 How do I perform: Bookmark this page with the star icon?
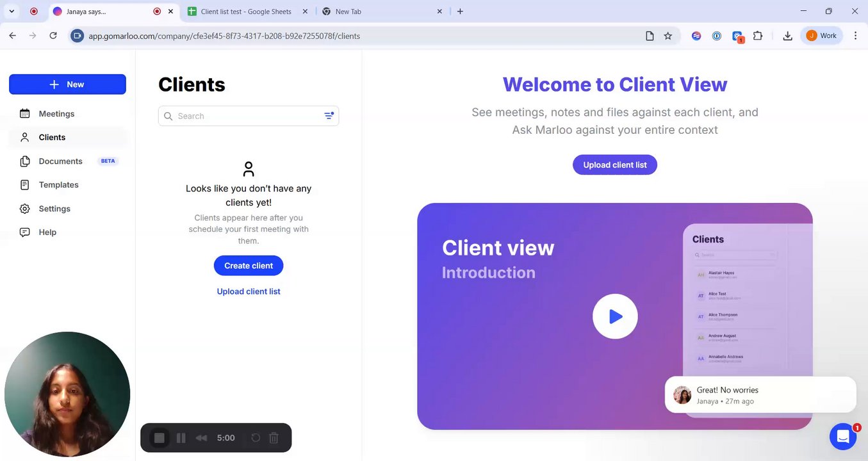tap(668, 36)
